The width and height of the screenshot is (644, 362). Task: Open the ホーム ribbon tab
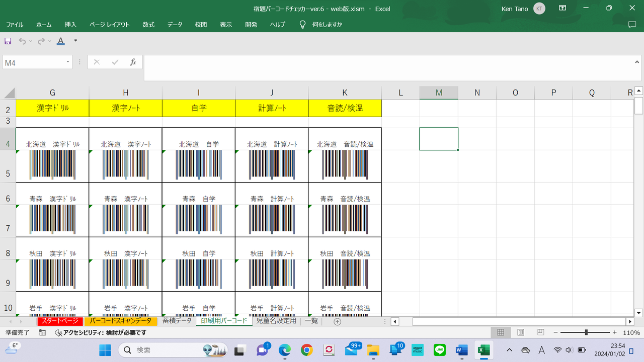[44, 24]
